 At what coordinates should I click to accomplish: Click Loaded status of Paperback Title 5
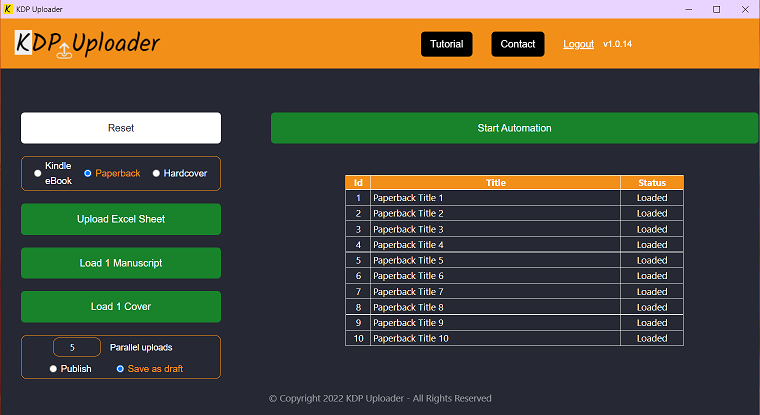click(x=652, y=260)
